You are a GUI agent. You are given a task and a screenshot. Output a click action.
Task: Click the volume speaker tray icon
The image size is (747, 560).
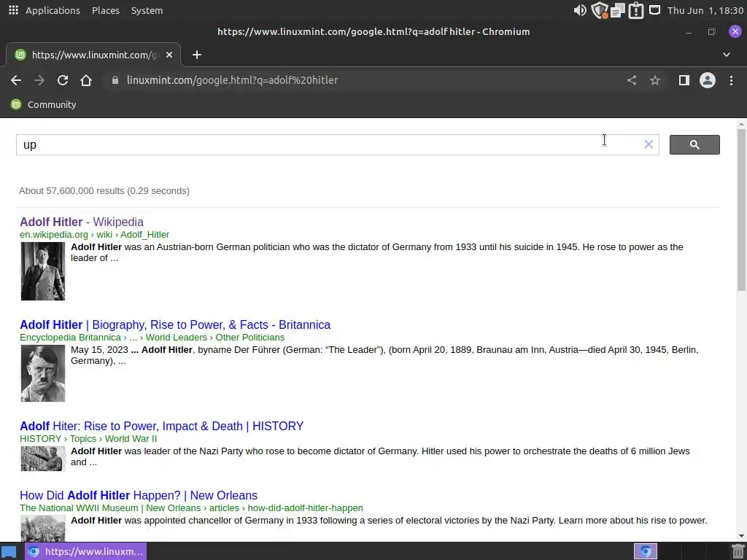tap(580, 10)
